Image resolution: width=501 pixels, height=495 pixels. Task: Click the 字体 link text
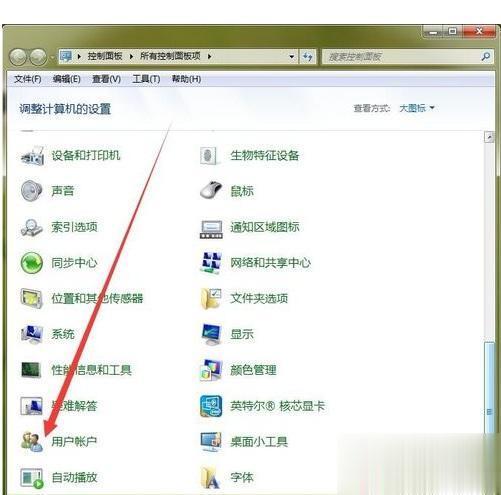tap(242, 478)
